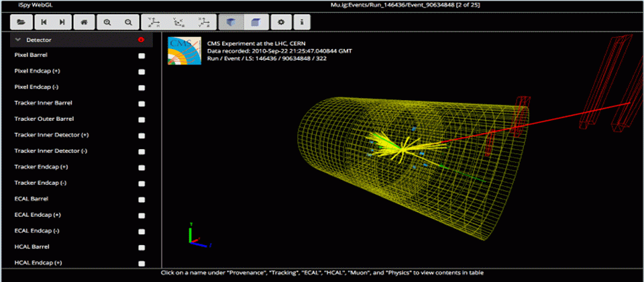Enable the Pixel Barrel checkbox

pyautogui.click(x=142, y=56)
